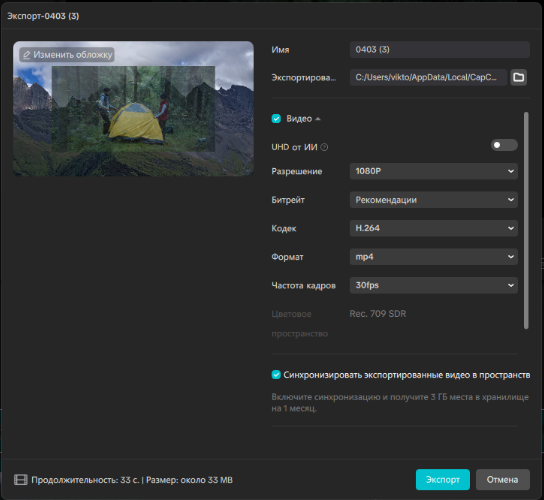Open the Битрейт Рекомендации dropdown
544x500 pixels.
434,200
